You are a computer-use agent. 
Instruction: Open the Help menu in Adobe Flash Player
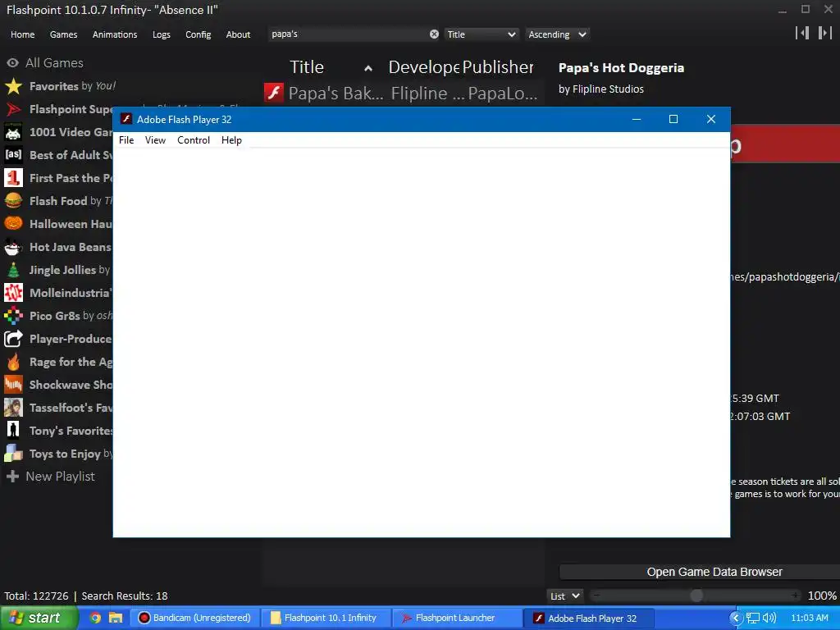[231, 139]
